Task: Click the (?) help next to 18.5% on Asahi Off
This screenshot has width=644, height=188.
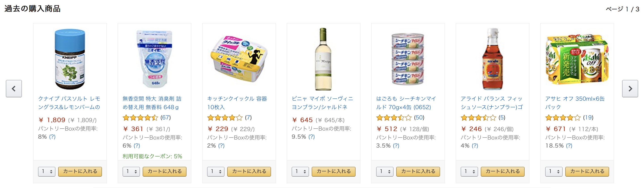Action: coord(569,146)
